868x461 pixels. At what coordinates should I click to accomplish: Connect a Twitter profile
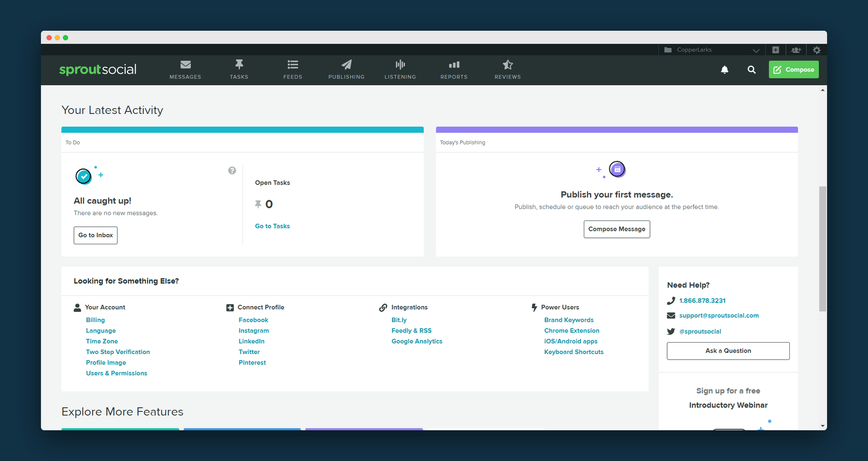(x=250, y=352)
